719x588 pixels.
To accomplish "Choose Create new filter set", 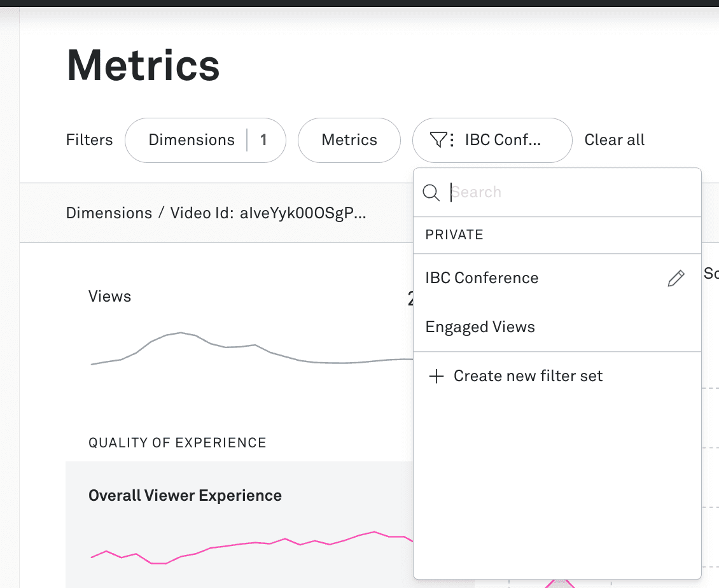I will (527, 376).
